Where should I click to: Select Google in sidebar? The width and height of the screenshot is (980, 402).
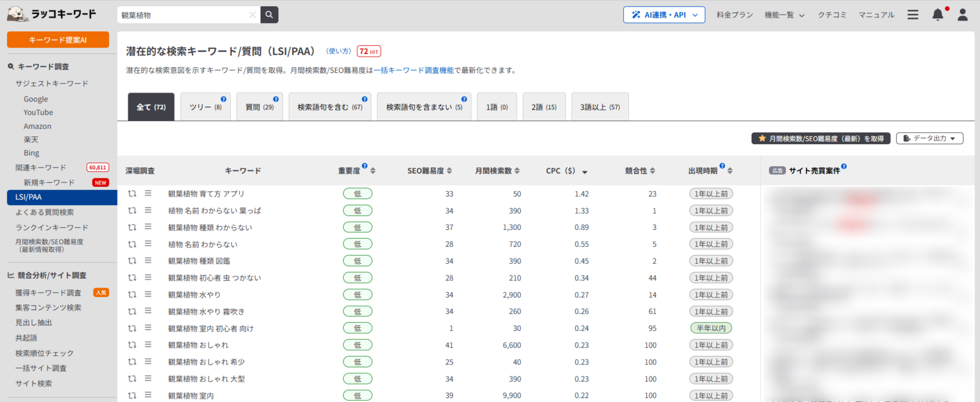(36, 99)
